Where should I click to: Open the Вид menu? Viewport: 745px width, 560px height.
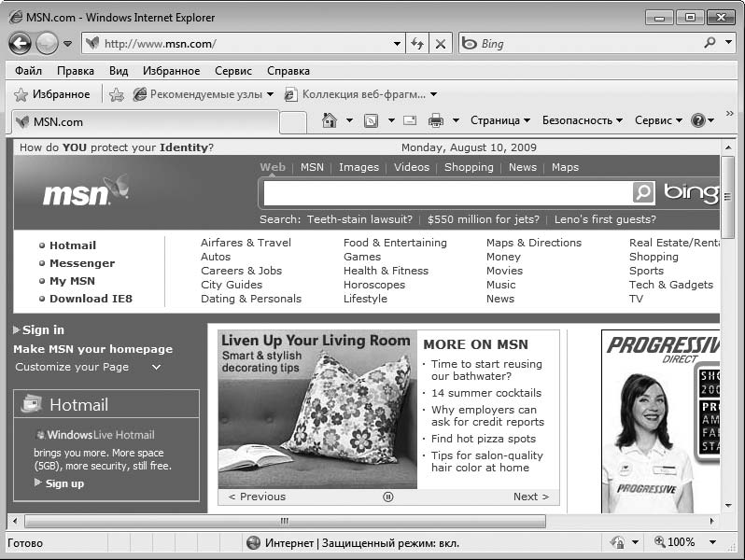tap(119, 71)
